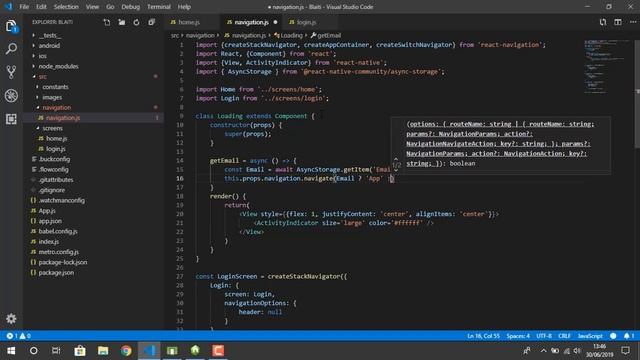Click the feedback smiley in status bar
This screenshot has width=640, height=360.
pos(613,336)
